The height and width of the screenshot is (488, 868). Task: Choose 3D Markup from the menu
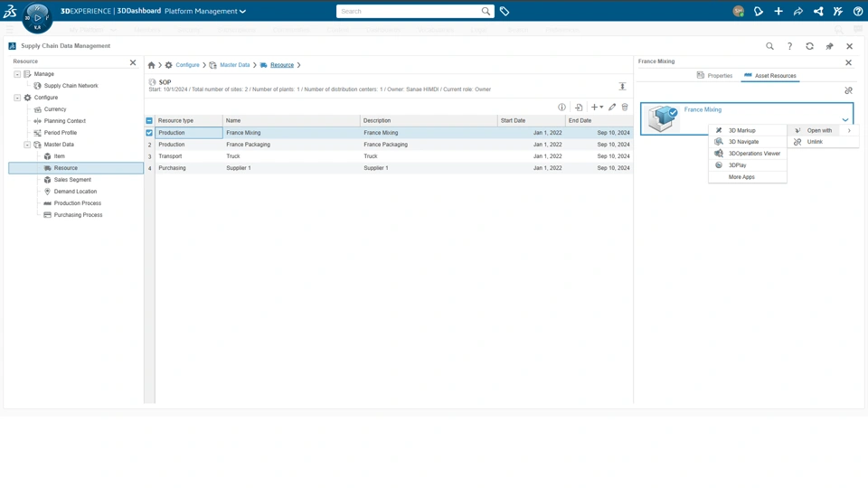click(x=748, y=130)
